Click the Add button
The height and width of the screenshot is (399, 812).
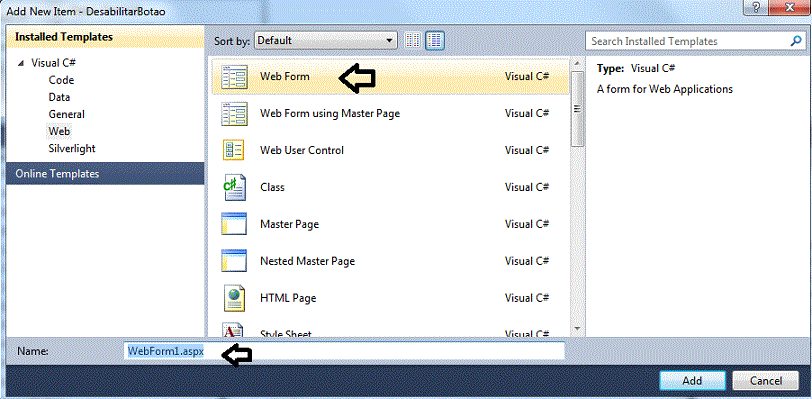pyautogui.click(x=692, y=381)
